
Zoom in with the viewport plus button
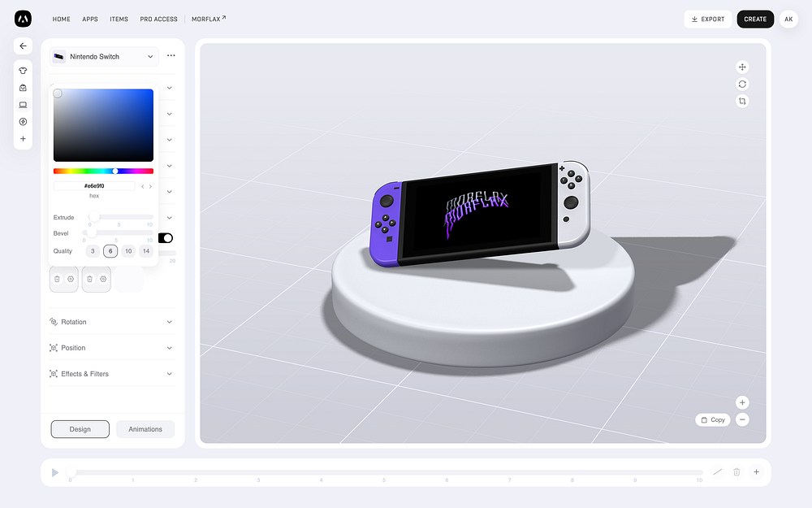[x=742, y=403]
